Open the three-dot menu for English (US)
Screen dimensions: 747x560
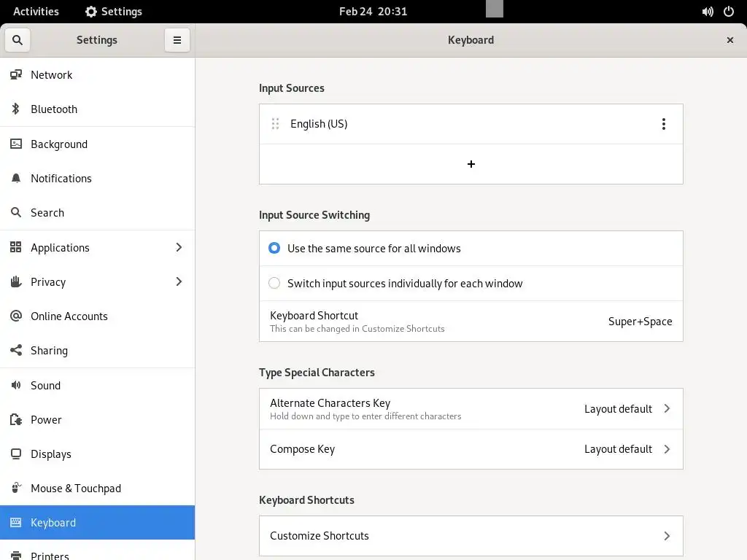pyautogui.click(x=663, y=124)
